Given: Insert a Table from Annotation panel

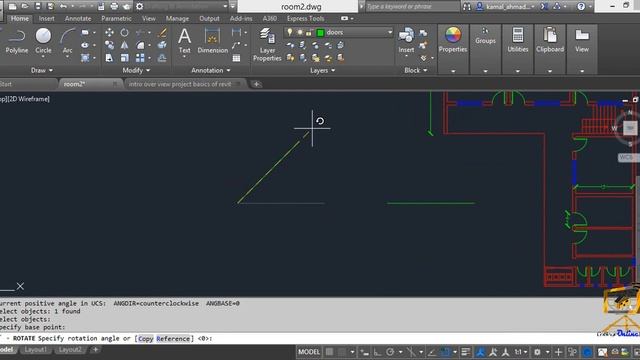Looking at the screenshot, I should tap(236, 58).
